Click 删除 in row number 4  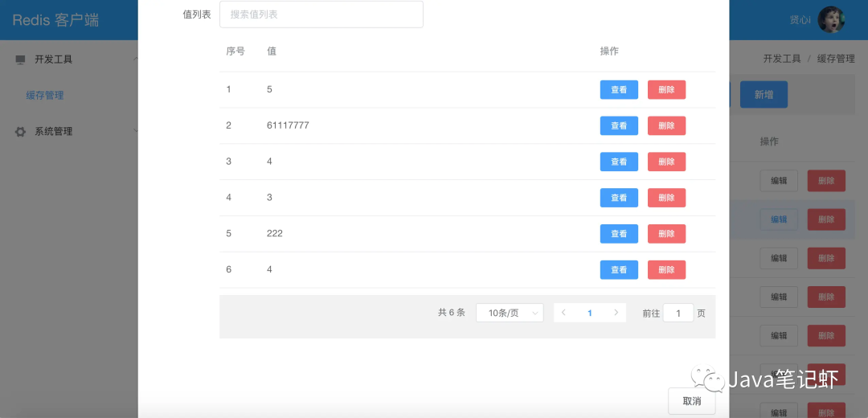click(666, 198)
